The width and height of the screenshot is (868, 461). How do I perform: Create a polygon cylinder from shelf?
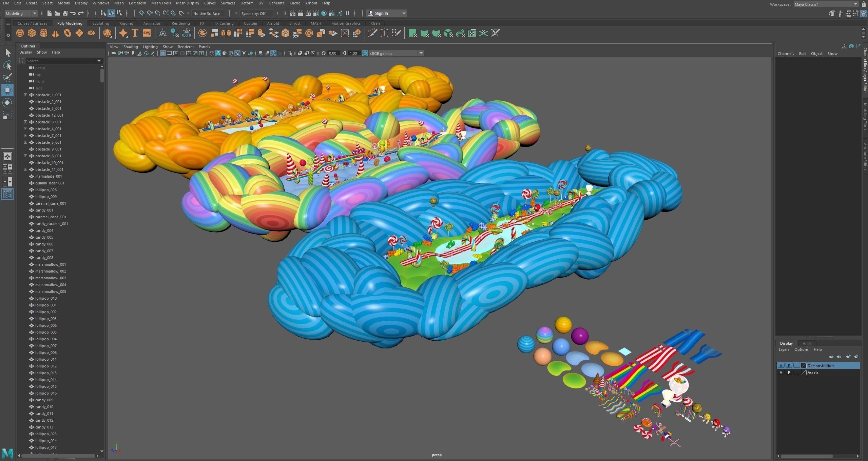point(44,33)
